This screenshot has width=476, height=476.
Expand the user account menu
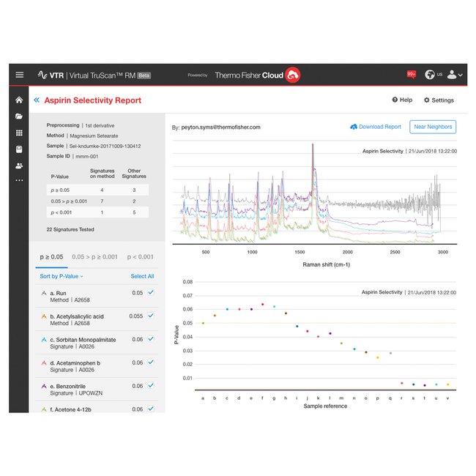pyautogui.click(x=454, y=75)
